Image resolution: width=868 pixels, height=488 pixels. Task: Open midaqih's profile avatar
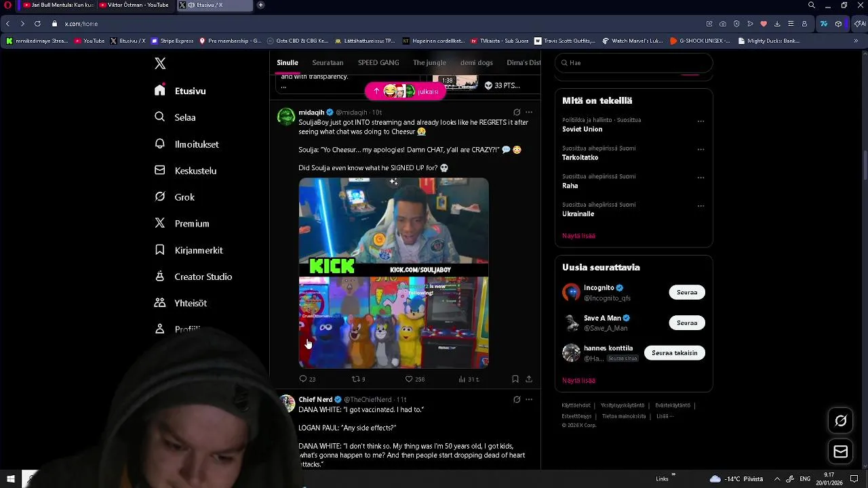tap(286, 116)
